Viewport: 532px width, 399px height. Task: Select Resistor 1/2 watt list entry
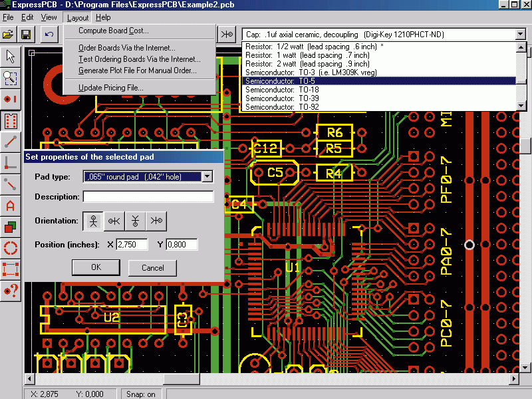379,47
